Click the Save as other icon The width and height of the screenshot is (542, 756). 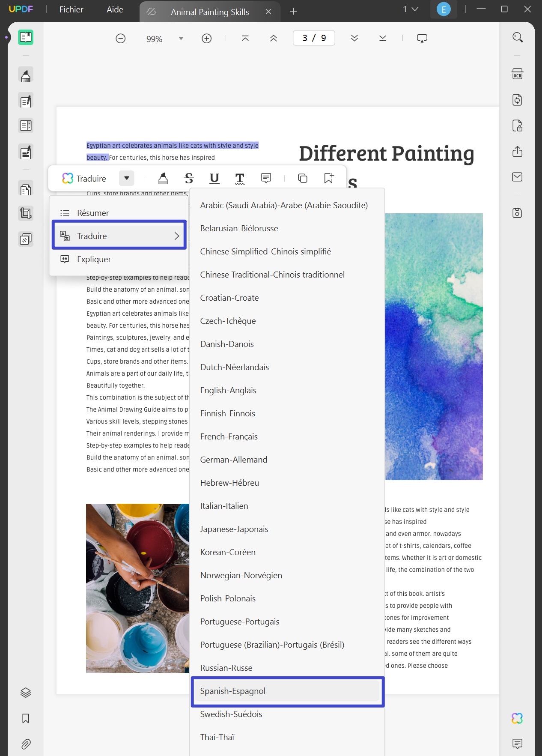(x=517, y=213)
